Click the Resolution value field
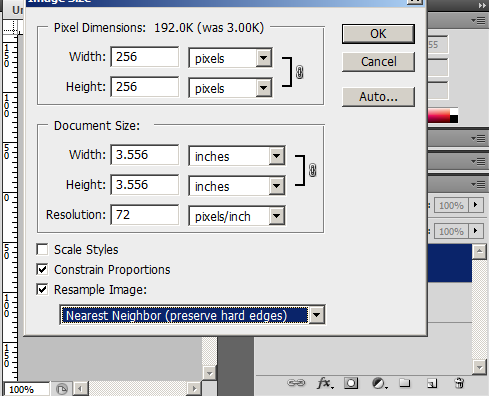 (x=145, y=215)
